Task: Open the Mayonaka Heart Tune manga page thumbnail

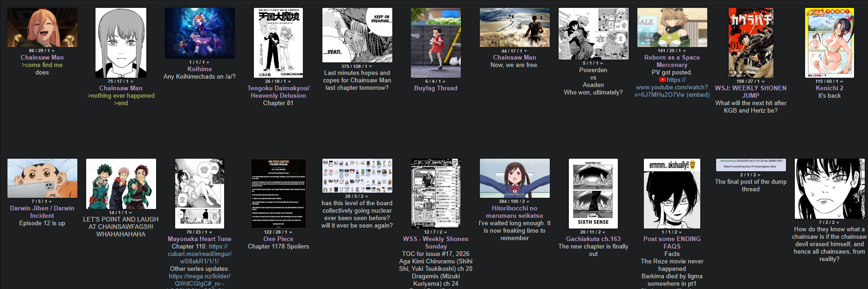Action: click(199, 194)
